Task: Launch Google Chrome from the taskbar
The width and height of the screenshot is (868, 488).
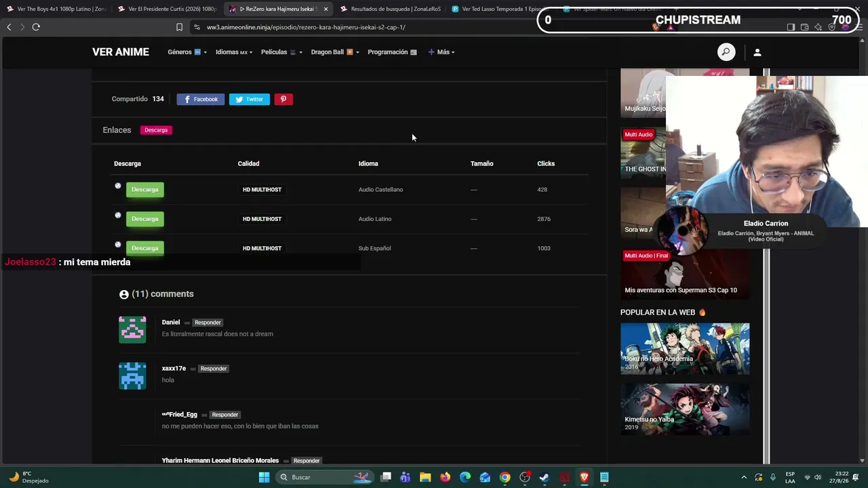Action: (505, 477)
